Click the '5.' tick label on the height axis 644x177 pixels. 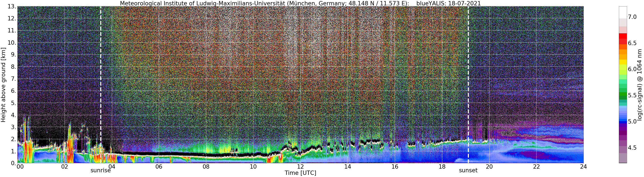coord(14,103)
